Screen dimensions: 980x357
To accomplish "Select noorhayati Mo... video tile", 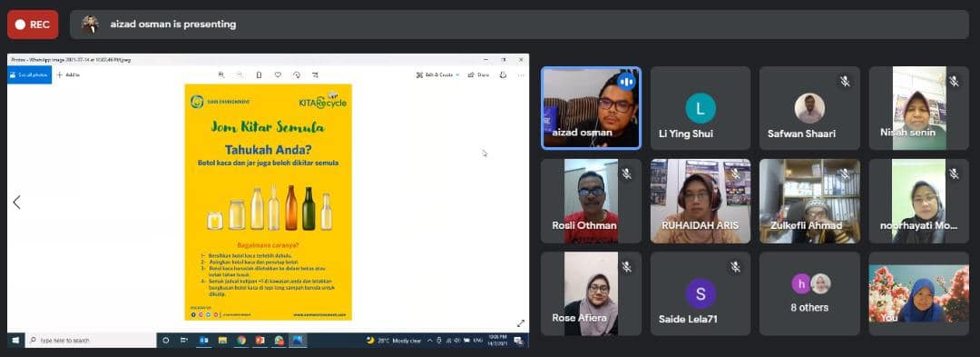I will click(x=918, y=201).
